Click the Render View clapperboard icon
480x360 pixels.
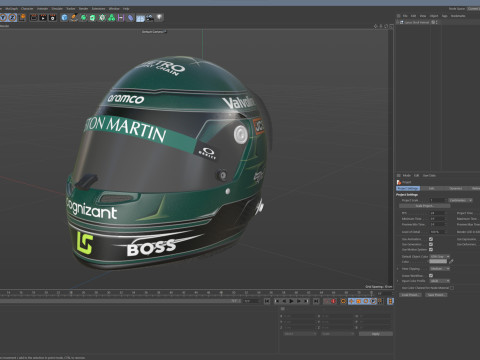click(x=34, y=17)
